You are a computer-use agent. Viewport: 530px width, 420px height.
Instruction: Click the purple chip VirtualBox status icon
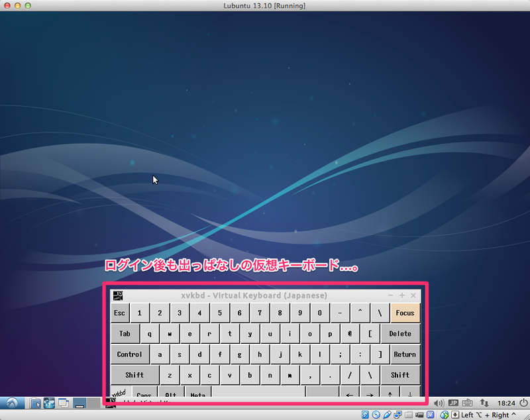click(430, 415)
